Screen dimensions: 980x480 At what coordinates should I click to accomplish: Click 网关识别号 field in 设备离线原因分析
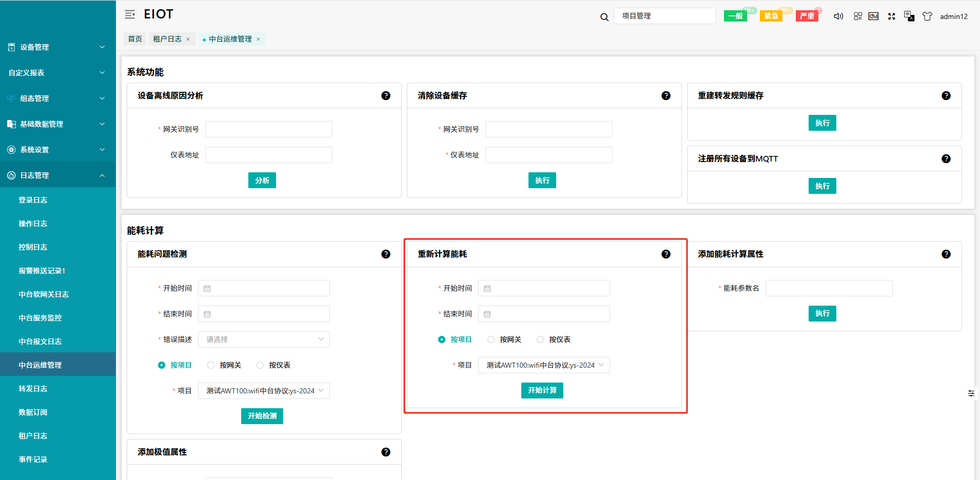point(268,129)
